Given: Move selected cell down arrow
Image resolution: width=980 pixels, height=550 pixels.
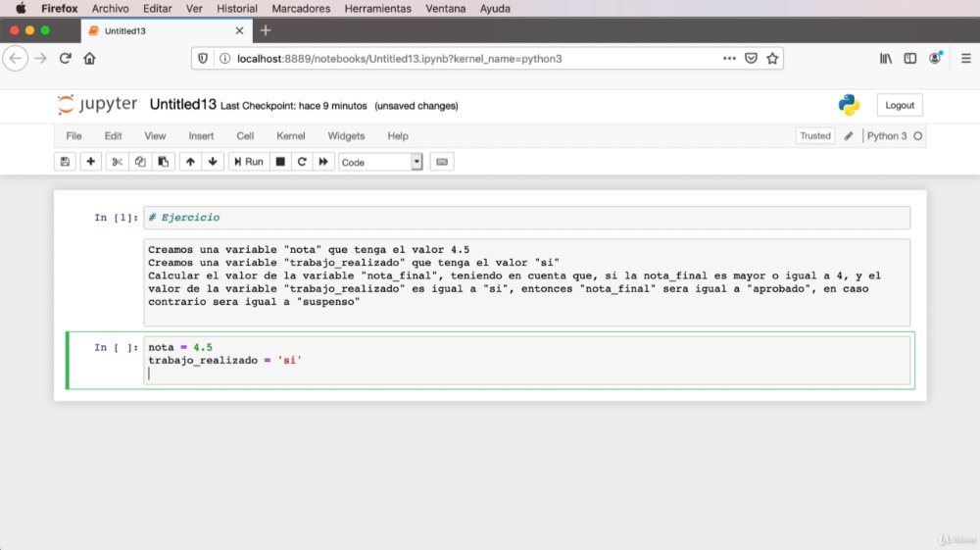Looking at the screenshot, I should (x=213, y=162).
